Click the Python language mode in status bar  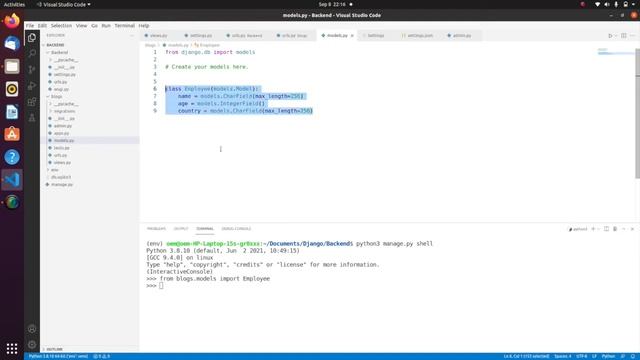point(608,356)
